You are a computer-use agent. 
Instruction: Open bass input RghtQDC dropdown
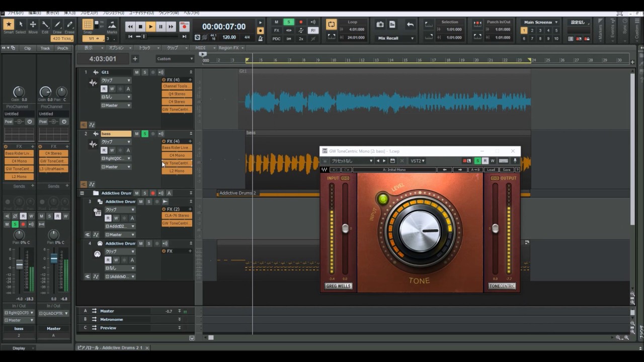pos(116,158)
